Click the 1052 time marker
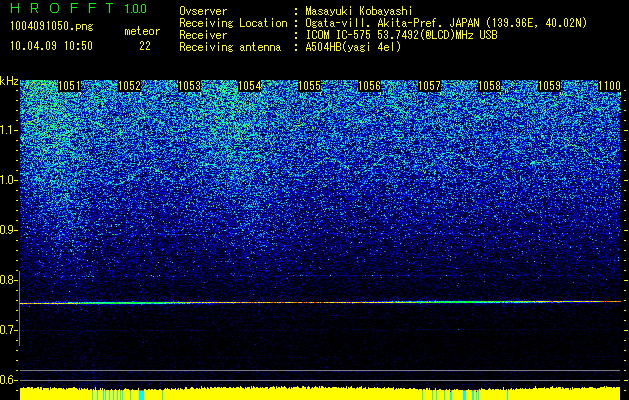The width and height of the screenshot is (629, 400). [x=130, y=86]
